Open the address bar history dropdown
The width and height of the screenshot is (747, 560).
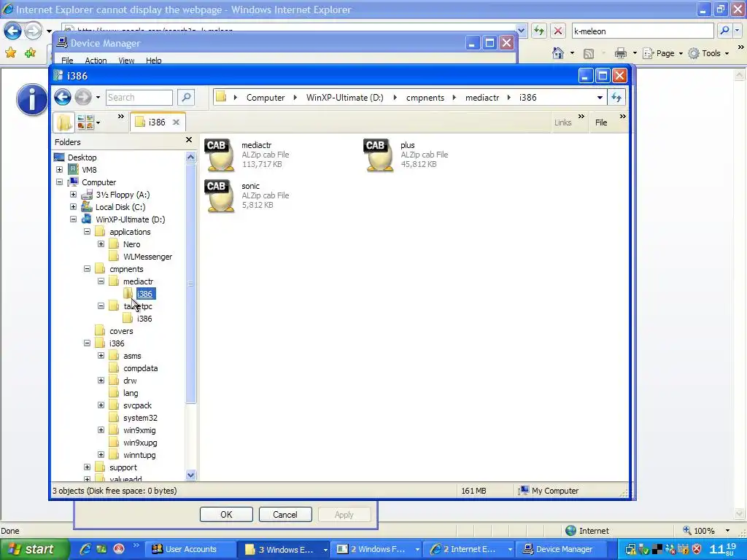600,98
